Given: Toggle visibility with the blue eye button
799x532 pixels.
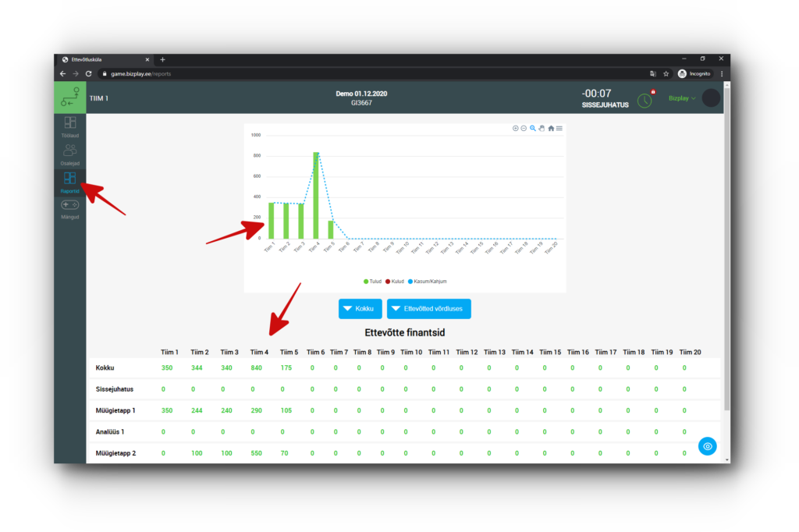Looking at the screenshot, I should [x=707, y=446].
